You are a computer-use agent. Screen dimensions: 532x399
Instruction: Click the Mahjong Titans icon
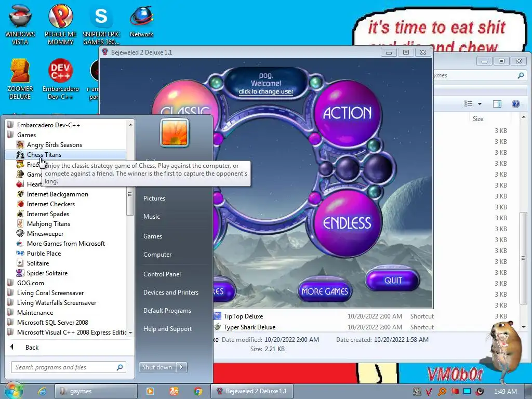coord(20,223)
